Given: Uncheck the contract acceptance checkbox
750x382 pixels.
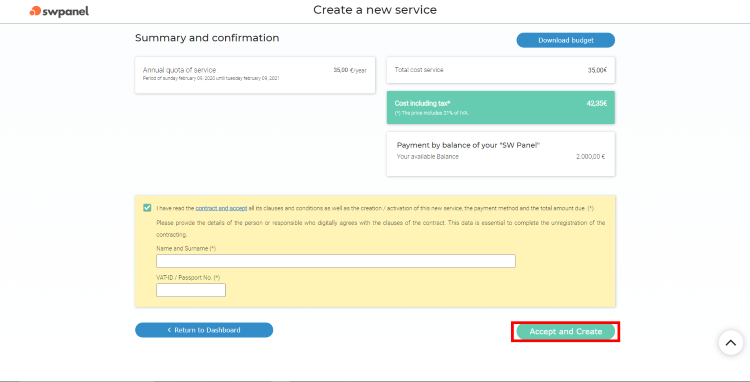Looking at the screenshot, I should pyautogui.click(x=147, y=208).
